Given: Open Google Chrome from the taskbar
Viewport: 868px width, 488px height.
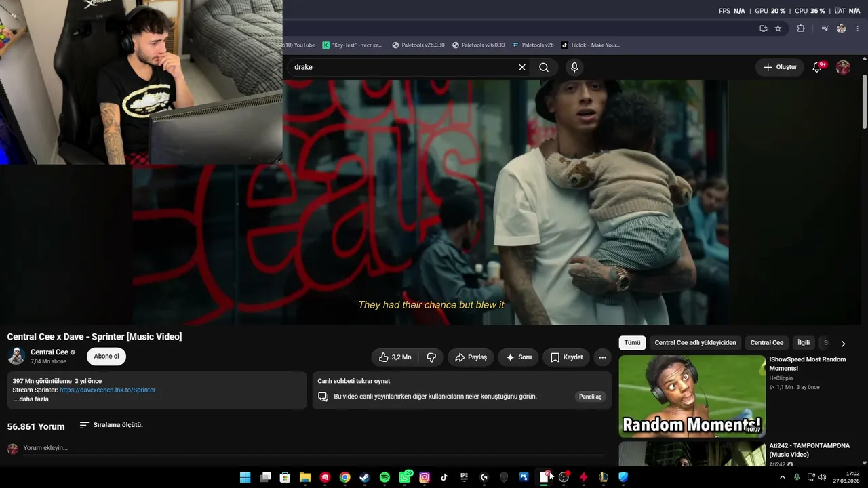Looking at the screenshot, I should pos(345,477).
